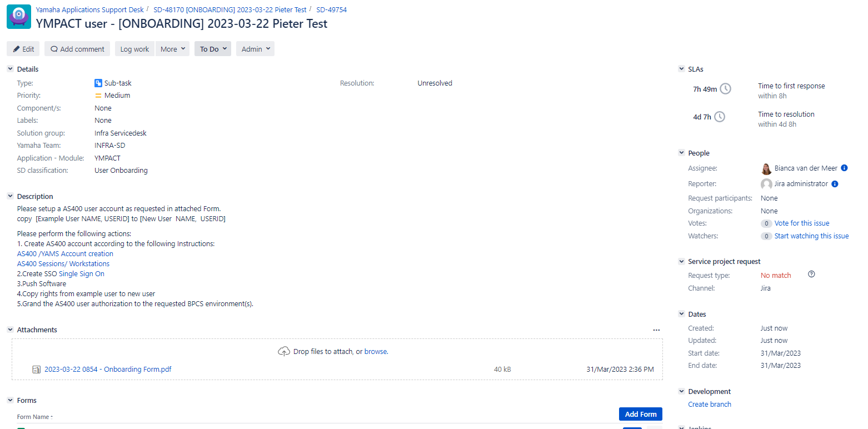Click the votes count badge
Viewport: 868px width, 429px height.
(x=766, y=223)
